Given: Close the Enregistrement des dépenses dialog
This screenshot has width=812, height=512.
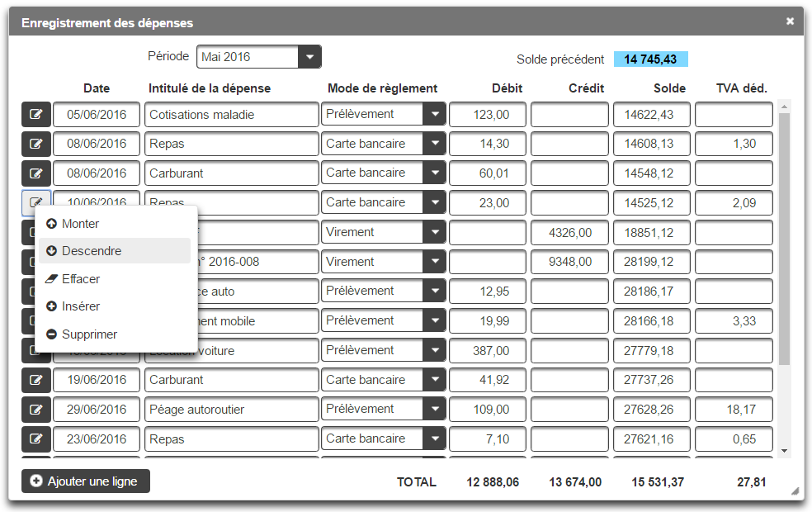Looking at the screenshot, I should click(790, 21).
